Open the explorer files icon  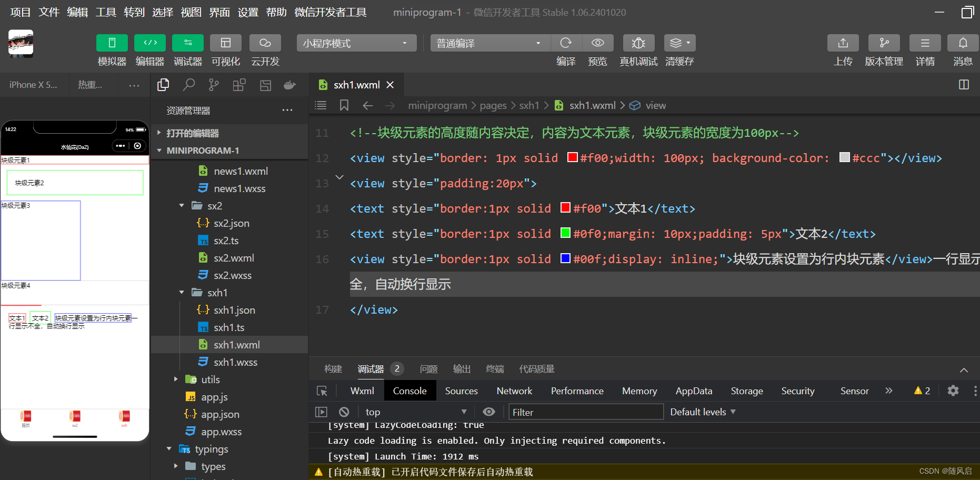point(163,85)
